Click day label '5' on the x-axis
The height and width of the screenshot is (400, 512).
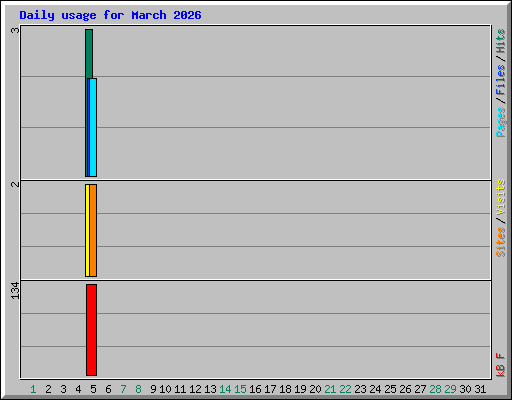coord(93,389)
